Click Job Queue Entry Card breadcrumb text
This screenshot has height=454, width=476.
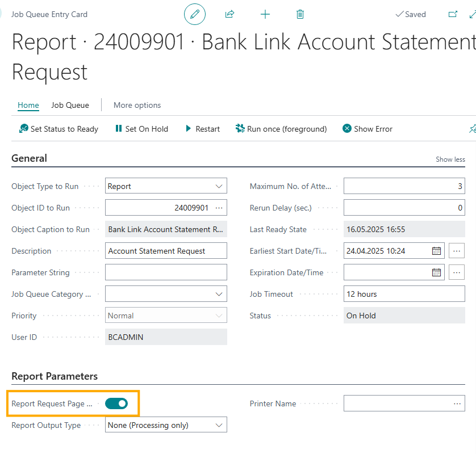click(x=49, y=14)
